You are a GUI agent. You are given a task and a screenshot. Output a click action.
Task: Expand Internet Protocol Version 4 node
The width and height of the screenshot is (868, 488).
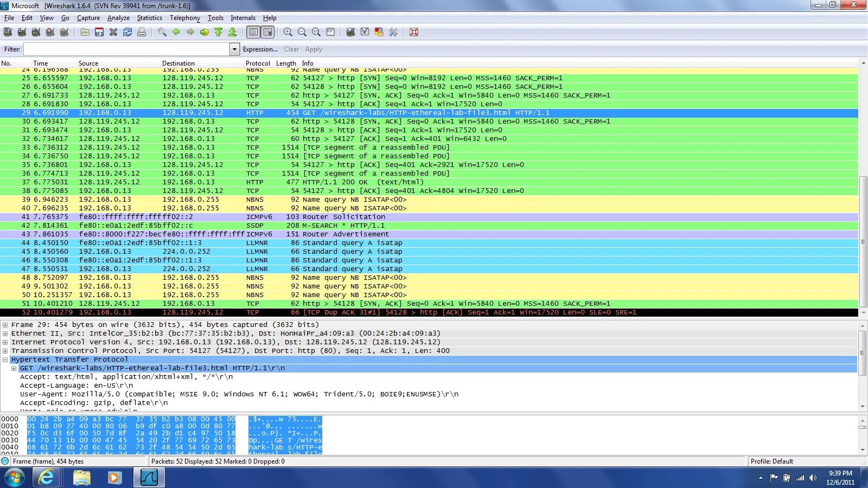pos(5,342)
